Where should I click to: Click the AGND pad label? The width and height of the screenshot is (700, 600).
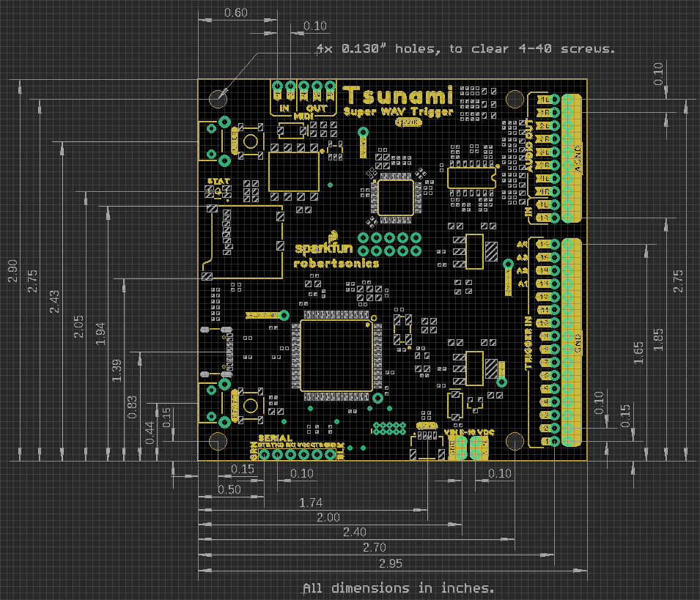[x=578, y=158]
